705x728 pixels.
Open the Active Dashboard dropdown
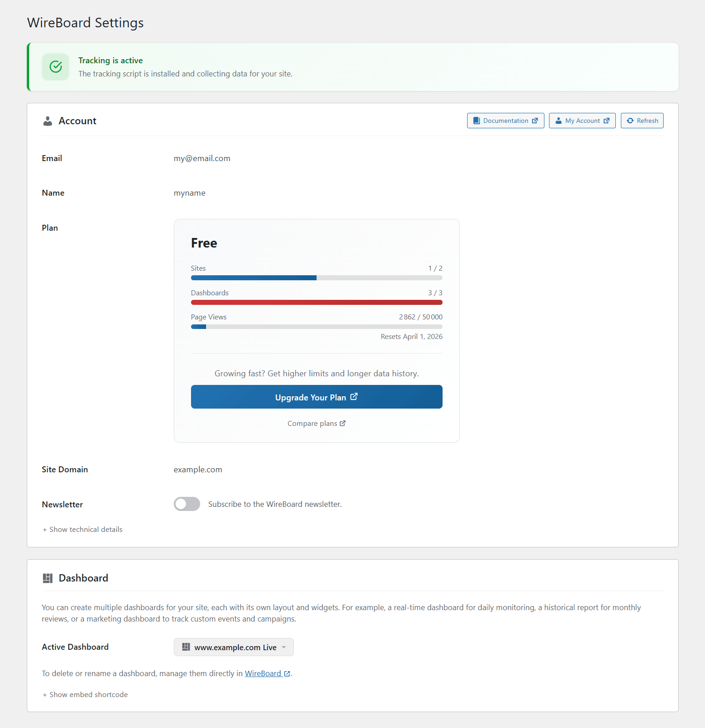(234, 647)
